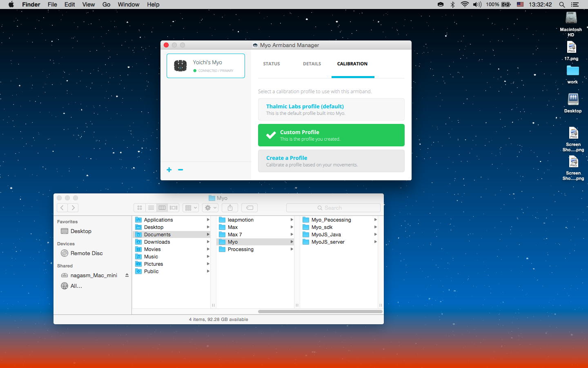Image resolution: width=588 pixels, height=368 pixels.
Task: Select 17.png file on desktop
Action: tap(571, 51)
